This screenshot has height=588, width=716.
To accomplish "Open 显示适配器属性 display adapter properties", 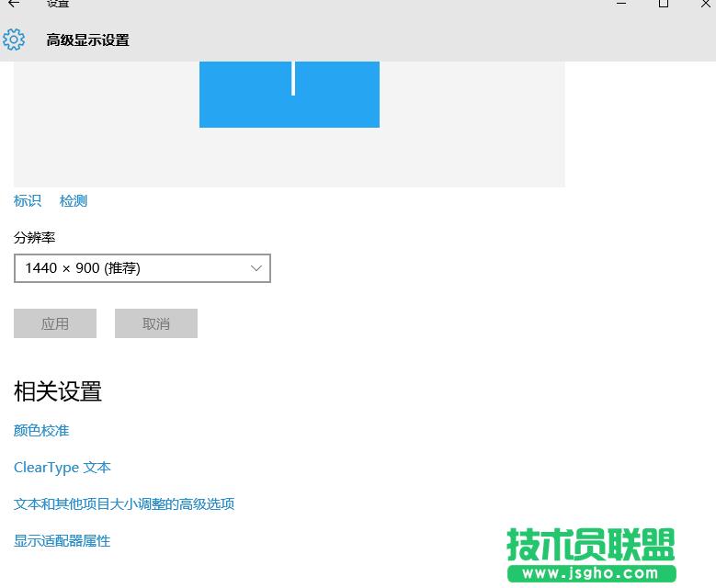I will tap(63, 541).
